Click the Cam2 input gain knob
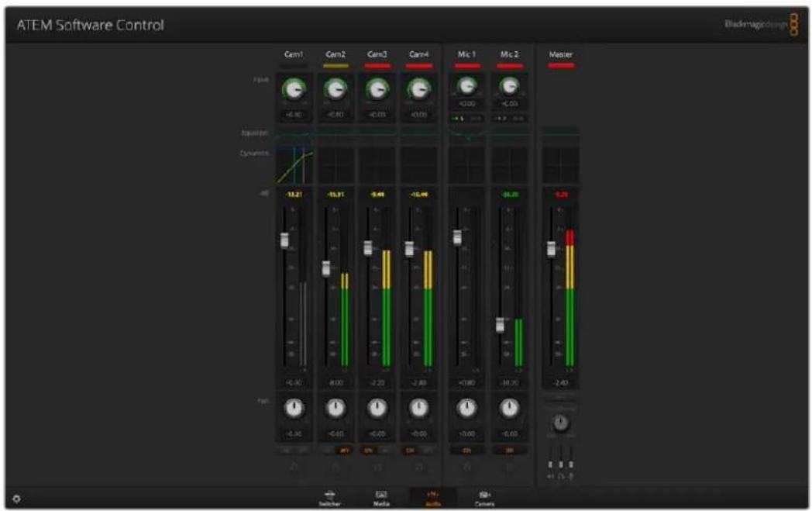Screen dimensions: 812x511 pos(335,89)
